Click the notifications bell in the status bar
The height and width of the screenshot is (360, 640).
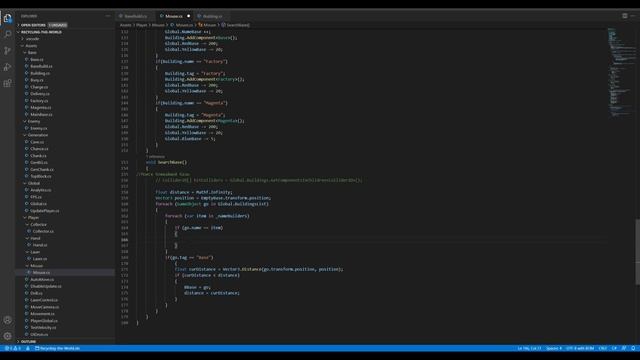tap(633, 348)
